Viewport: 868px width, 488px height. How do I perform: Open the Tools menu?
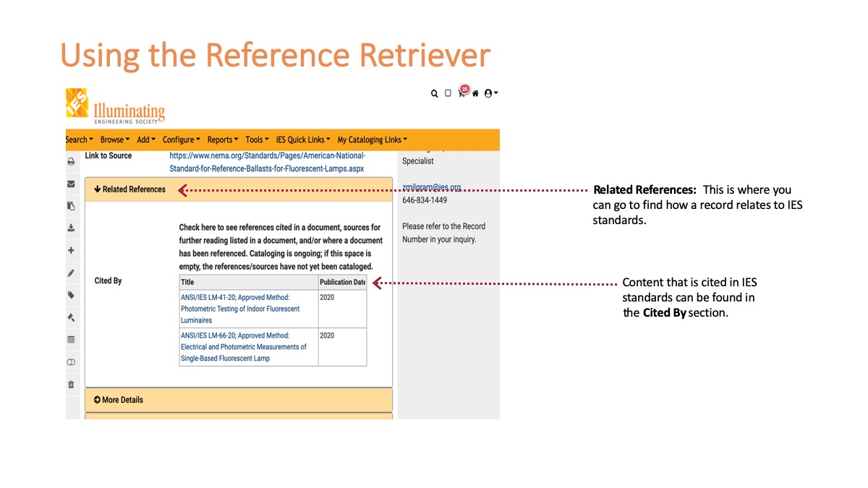click(x=257, y=140)
